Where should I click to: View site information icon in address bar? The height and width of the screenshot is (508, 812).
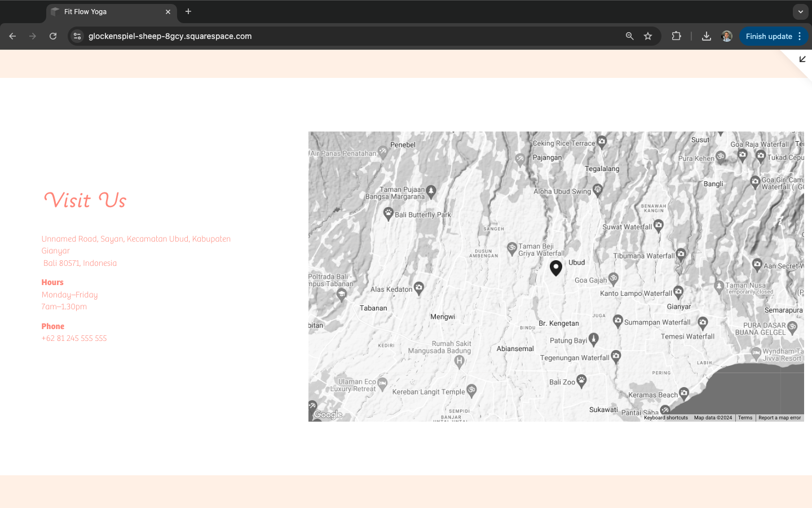click(77, 36)
